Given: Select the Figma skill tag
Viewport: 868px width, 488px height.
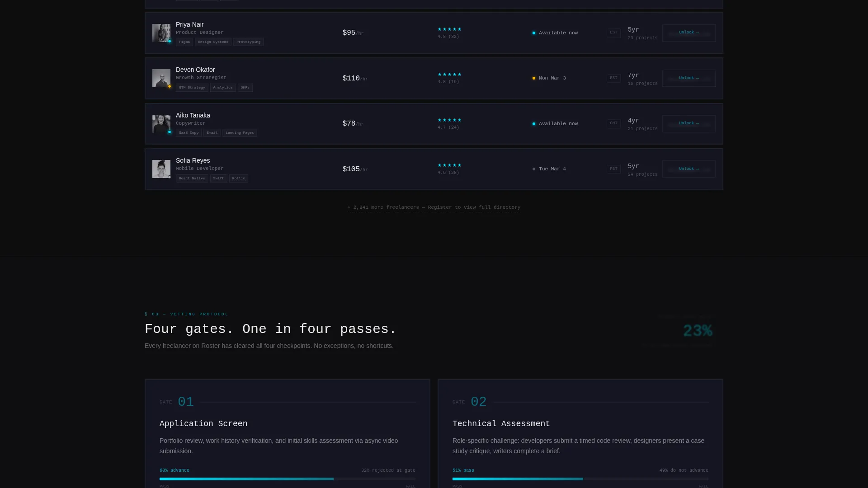Looking at the screenshot, I should coord(184,42).
